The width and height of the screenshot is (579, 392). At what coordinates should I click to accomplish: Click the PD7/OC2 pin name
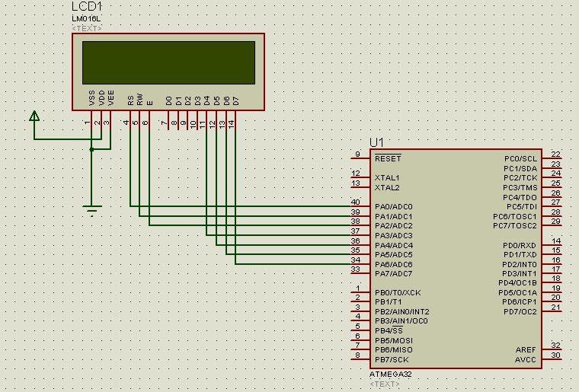(520, 311)
